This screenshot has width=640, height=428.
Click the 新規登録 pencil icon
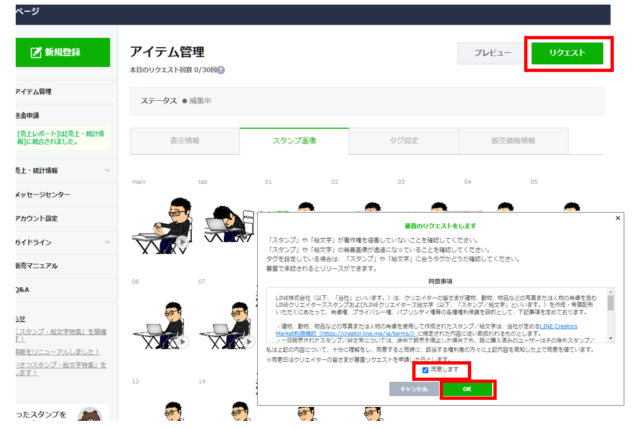(36, 53)
